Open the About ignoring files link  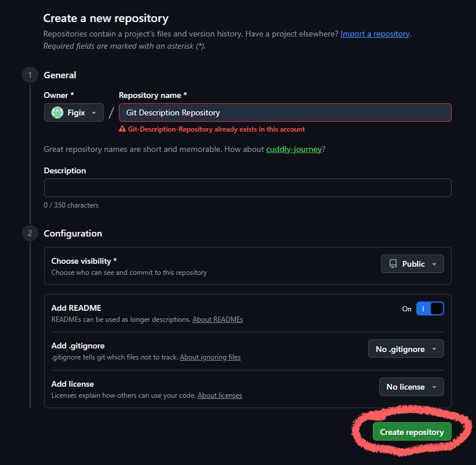tap(210, 357)
